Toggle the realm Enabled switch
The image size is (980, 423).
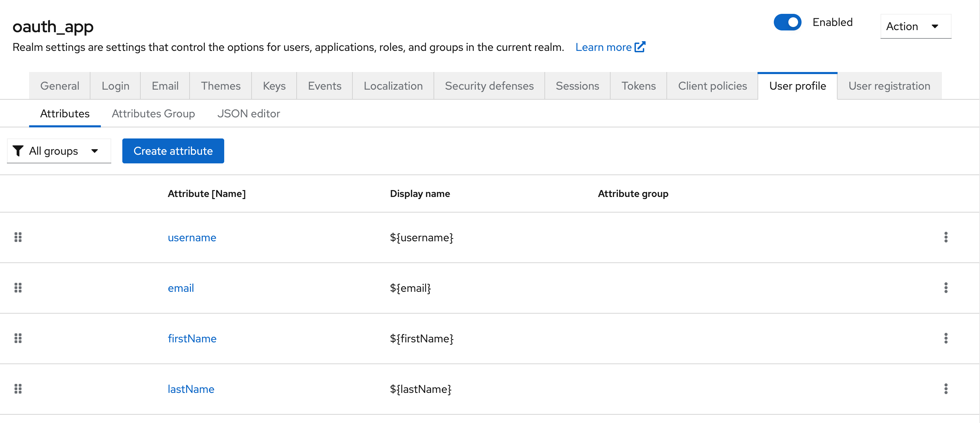(x=787, y=22)
